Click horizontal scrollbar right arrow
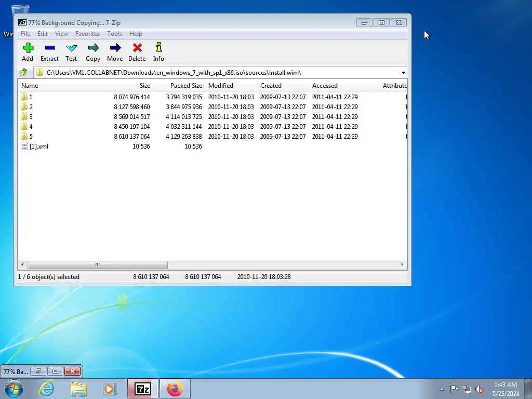The width and height of the screenshot is (532, 399). pos(403,264)
